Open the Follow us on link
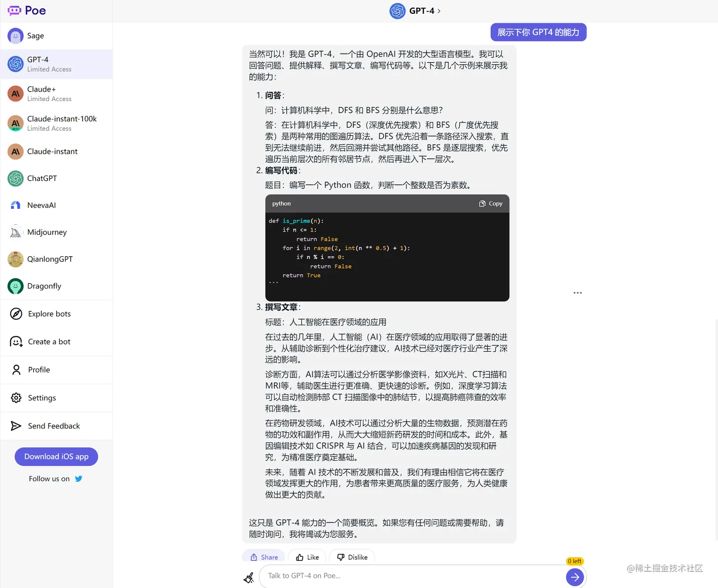Viewport: 718px width, 588px height. tap(56, 479)
